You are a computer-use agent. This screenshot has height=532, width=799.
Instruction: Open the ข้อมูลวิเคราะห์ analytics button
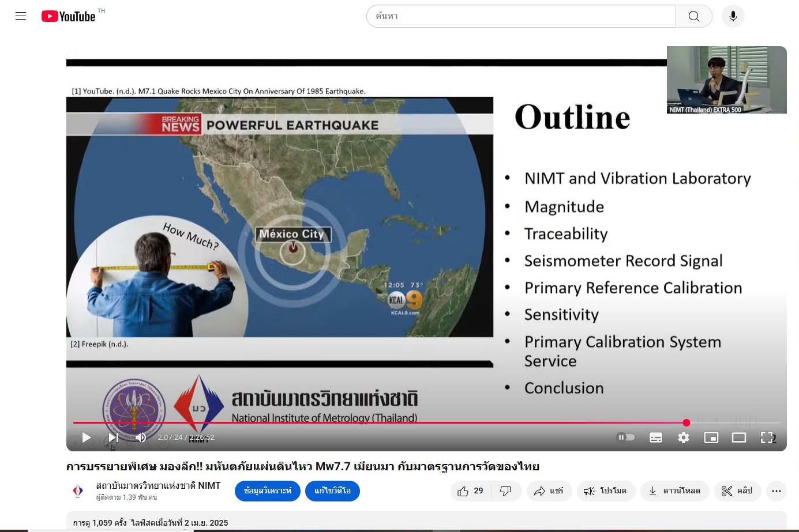268,491
